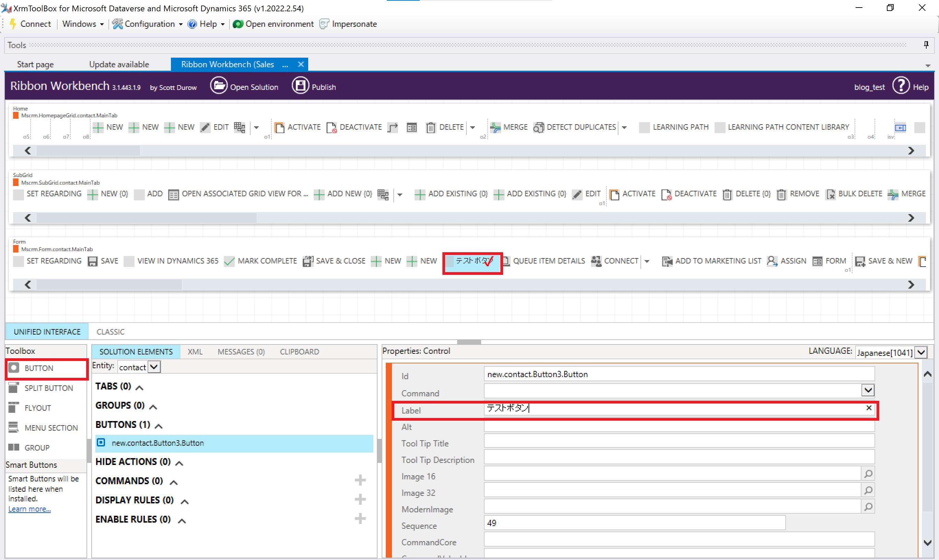Click the Open Solution folder icon
This screenshot has width=939, height=560.
tap(219, 86)
